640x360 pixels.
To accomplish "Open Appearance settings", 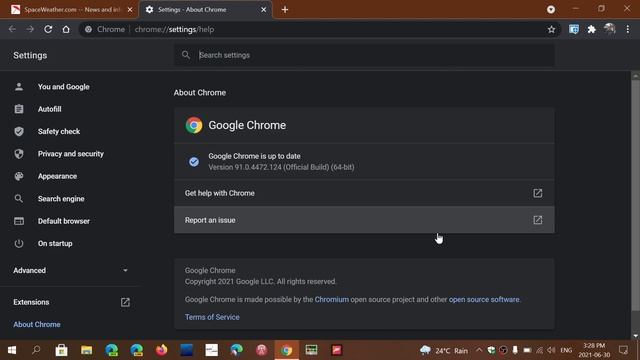I will click(x=57, y=176).
